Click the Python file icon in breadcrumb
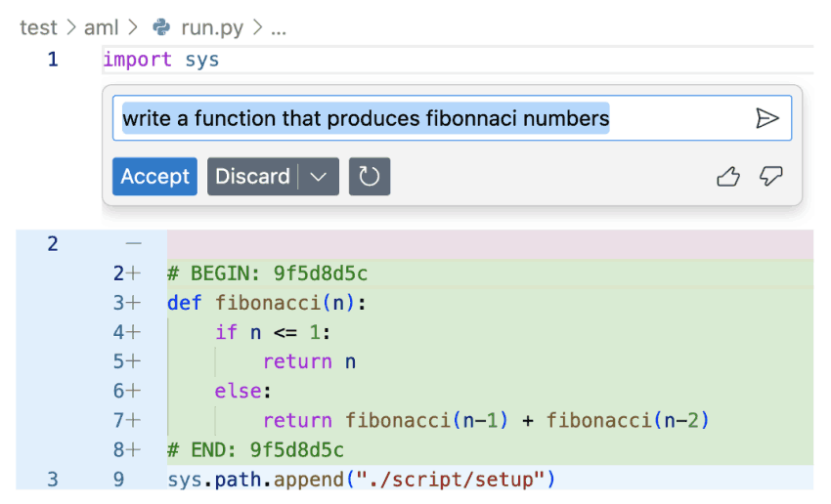831x504 pixels. [161, 27]
